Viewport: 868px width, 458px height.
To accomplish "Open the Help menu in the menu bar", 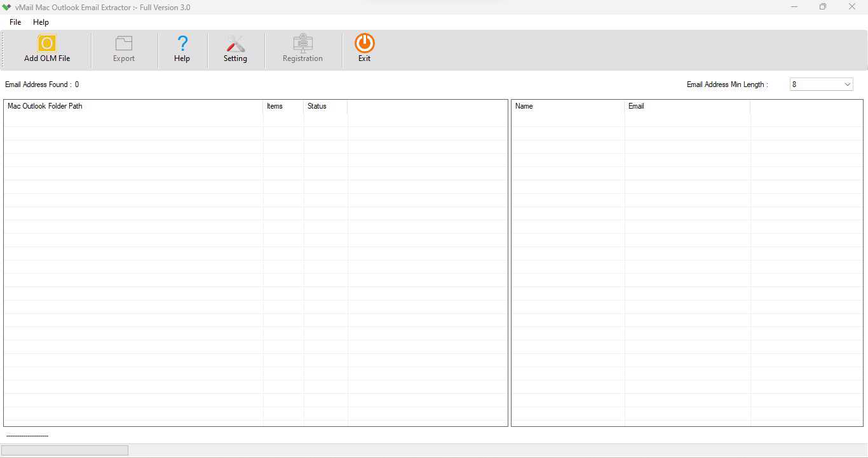I will click(41, 22).
